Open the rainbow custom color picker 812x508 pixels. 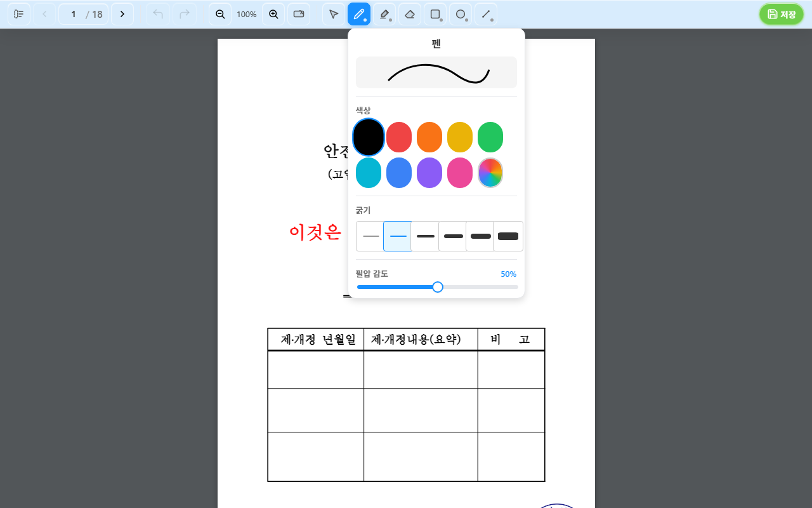(490, 173)
